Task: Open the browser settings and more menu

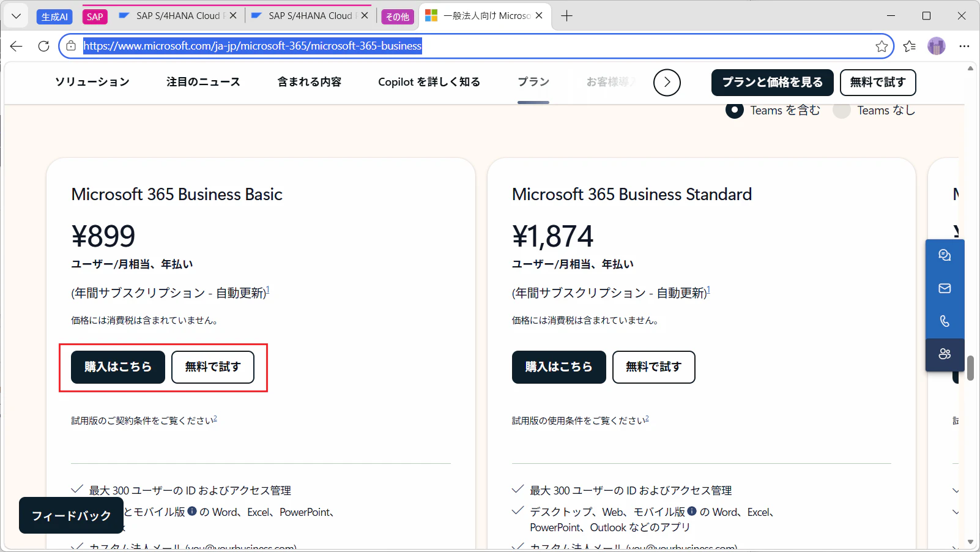Action: pyautogui.click(x=964, y=46)
